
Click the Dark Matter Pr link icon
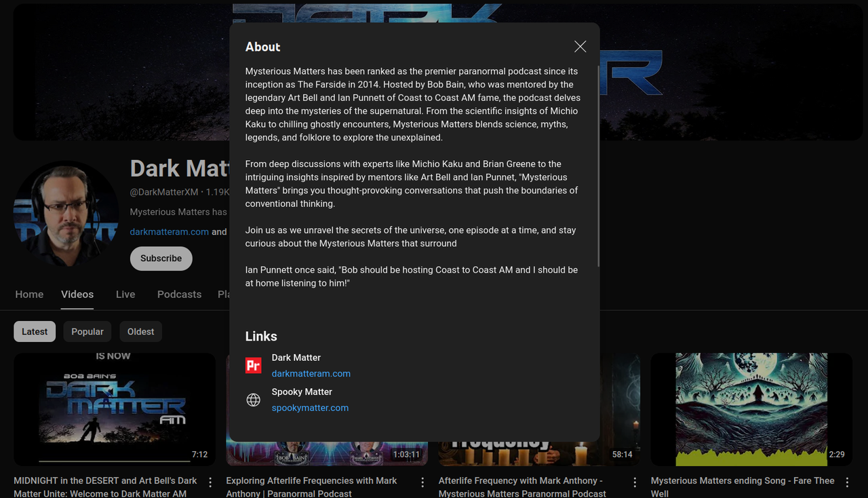pos(253,366)
